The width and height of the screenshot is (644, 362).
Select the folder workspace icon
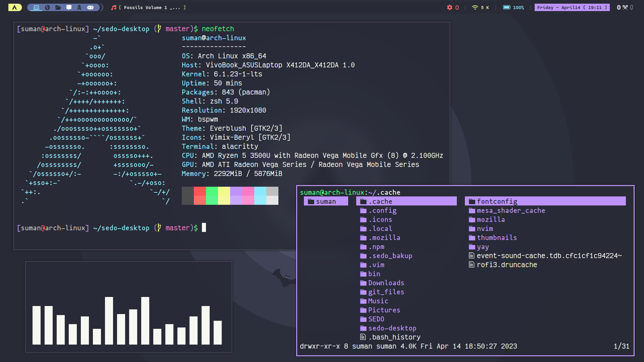[x=58, y=7]
